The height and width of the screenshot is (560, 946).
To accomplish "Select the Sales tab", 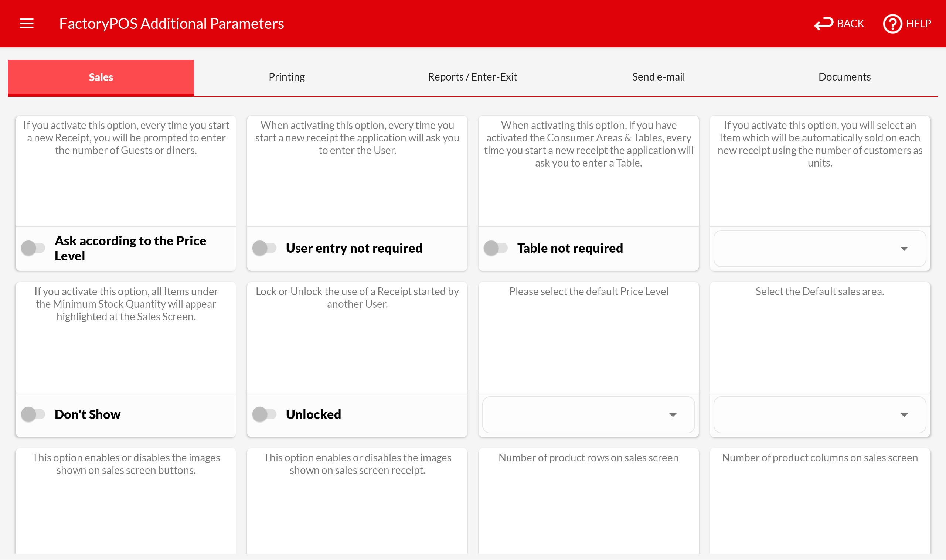I will click(x=101, y=77).
